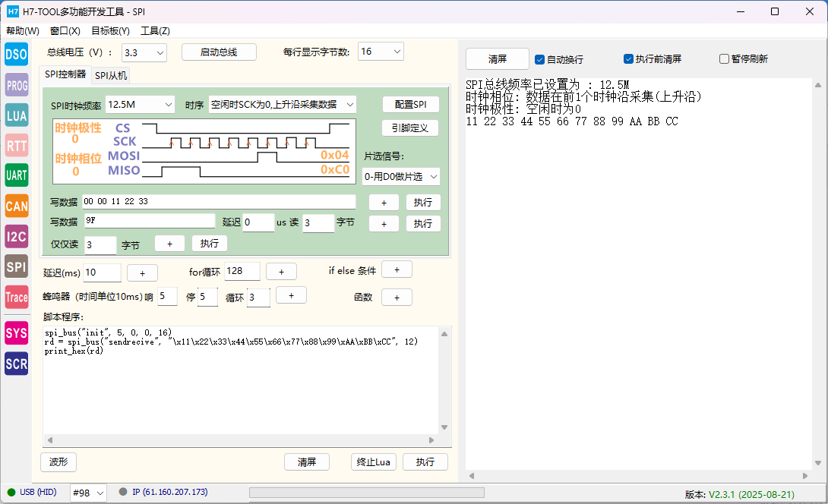Open the 目标板(Y) menu
Viewport: 828px width, 504px height.
[x=110, y=31]
